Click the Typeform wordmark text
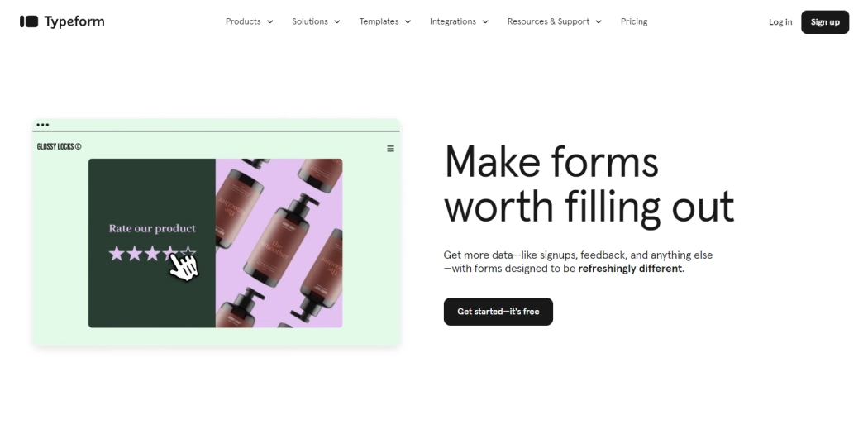Screen dimensions: 868x434 74,21
